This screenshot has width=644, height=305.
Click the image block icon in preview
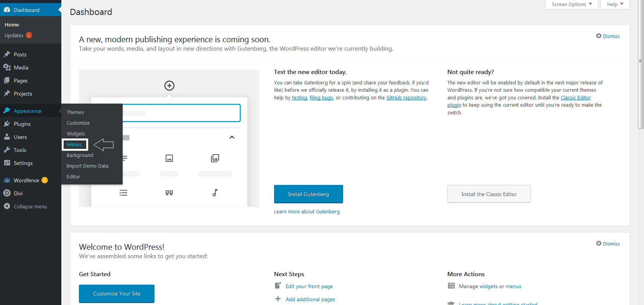(x=169, y=158)
